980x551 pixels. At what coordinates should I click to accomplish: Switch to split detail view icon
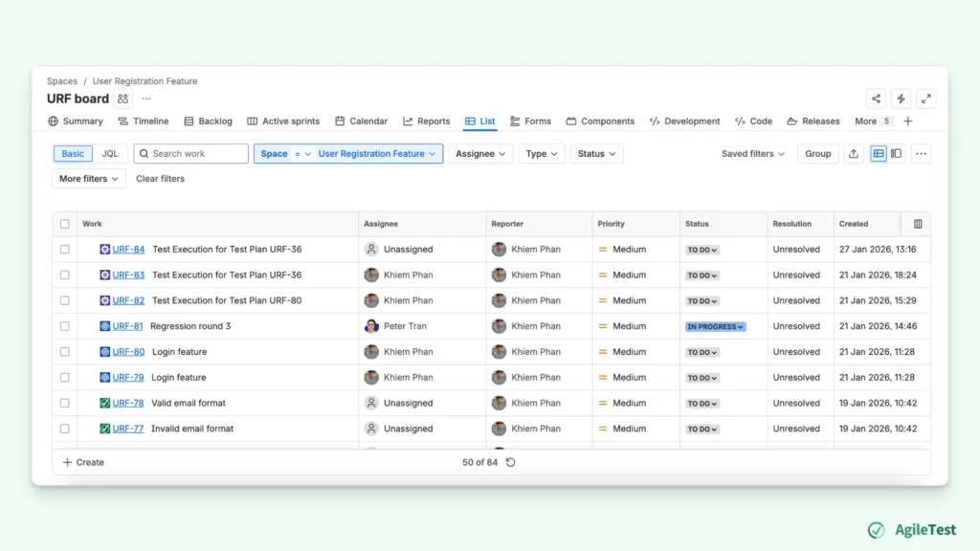896,154
